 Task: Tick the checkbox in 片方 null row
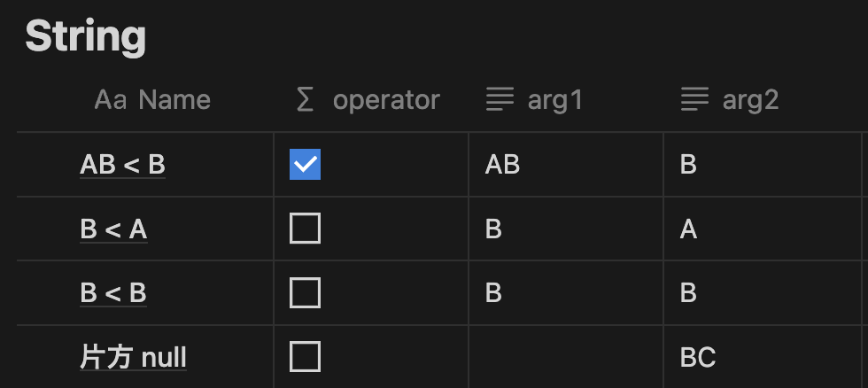(x=305, y=356)
